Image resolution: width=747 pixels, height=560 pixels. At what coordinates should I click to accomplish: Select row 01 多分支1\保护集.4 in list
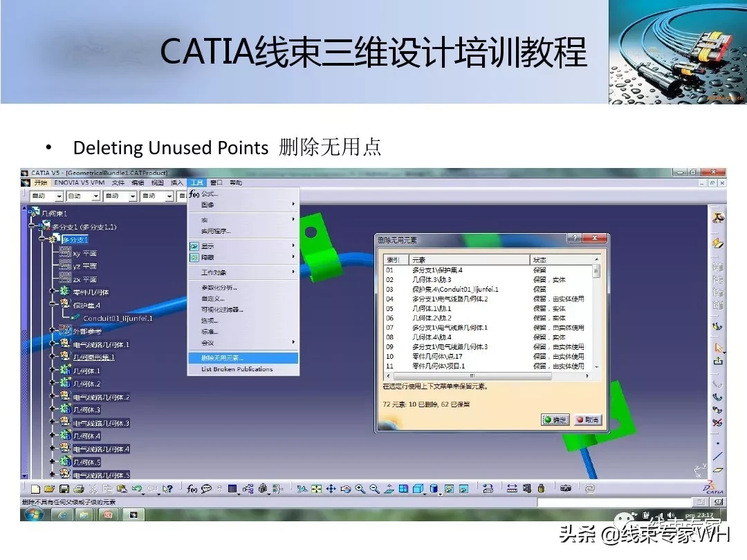(488, 270)
